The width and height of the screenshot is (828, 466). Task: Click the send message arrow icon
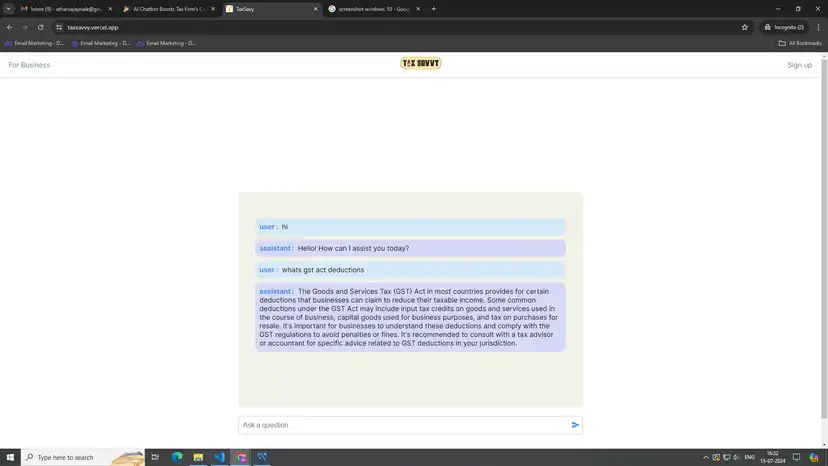575,425
